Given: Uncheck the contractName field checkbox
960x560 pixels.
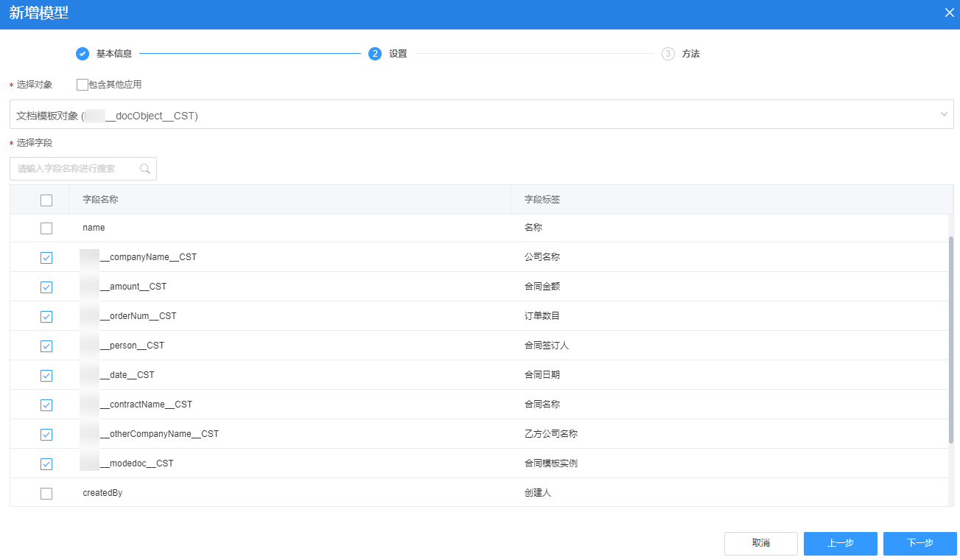Looking at the screenshot, I should (46, 405).
